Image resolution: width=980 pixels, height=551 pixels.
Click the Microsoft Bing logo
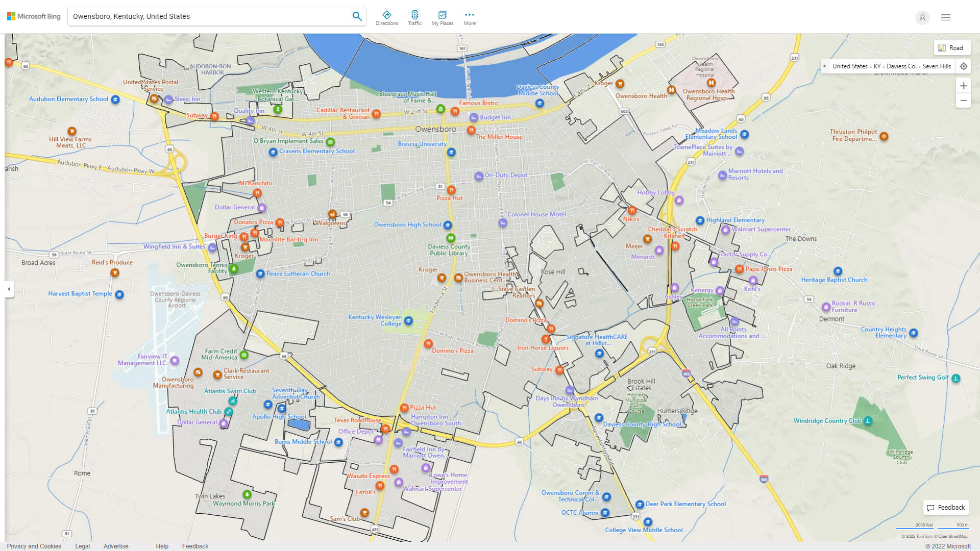(34, 16)
